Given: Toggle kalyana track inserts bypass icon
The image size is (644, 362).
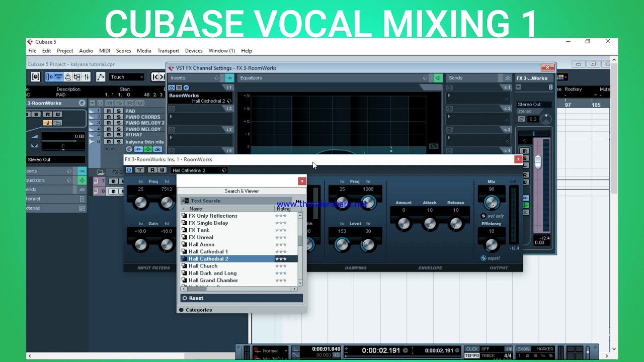Looking at the screenshot, I should coord(138,149).
